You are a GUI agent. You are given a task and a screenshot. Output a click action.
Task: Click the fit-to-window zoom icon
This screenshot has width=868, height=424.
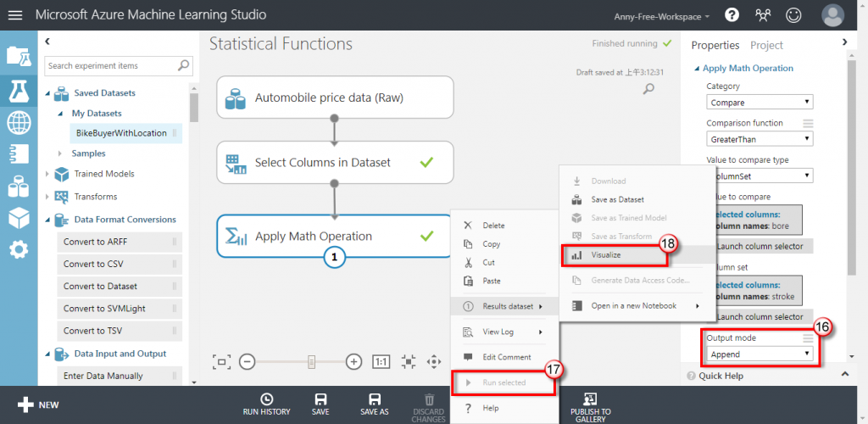(221, 362)
